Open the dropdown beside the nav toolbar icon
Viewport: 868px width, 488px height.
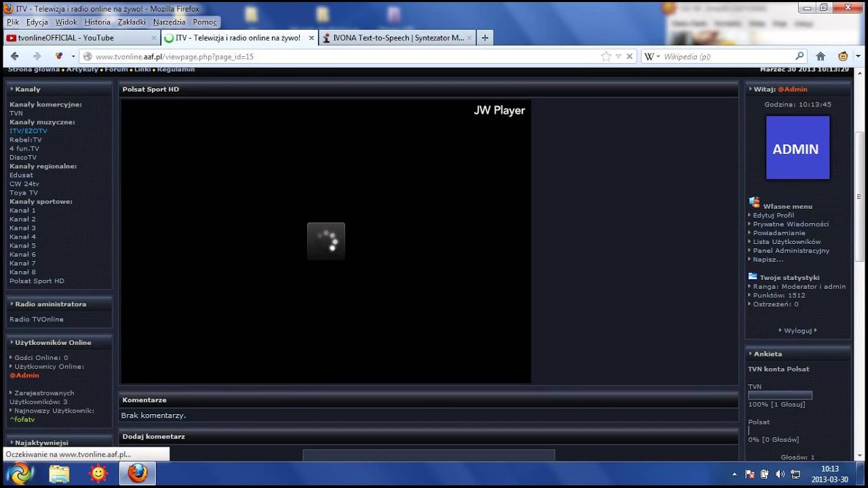coord(73,56)
